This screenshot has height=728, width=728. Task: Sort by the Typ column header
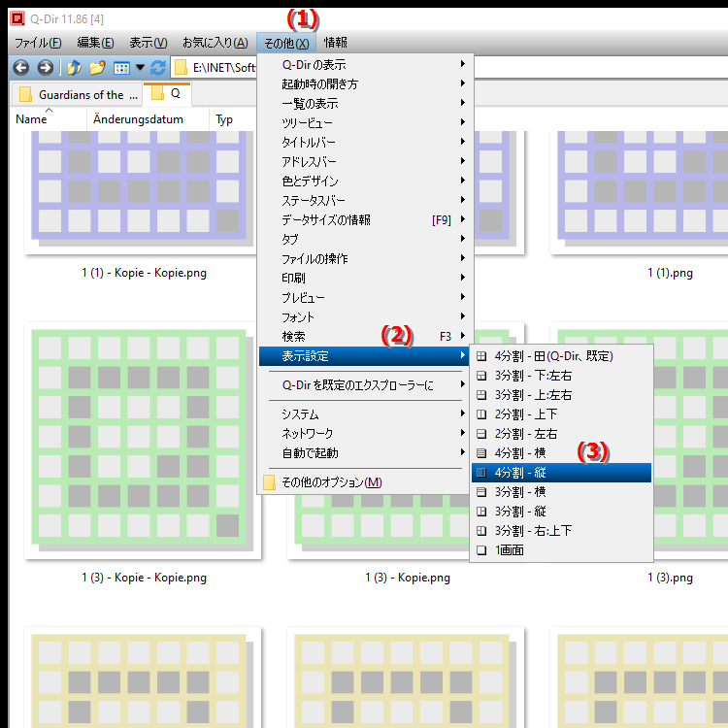click(x=232, y=119)
